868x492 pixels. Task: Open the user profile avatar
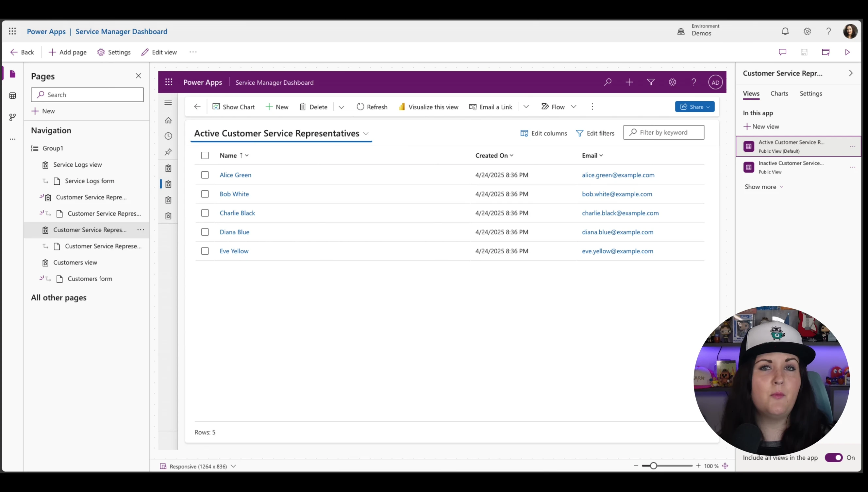pos(850,31)
